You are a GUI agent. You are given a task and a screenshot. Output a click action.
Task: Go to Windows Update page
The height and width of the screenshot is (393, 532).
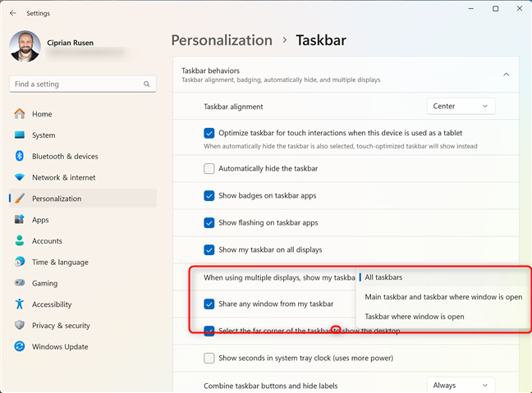point(83,346)
